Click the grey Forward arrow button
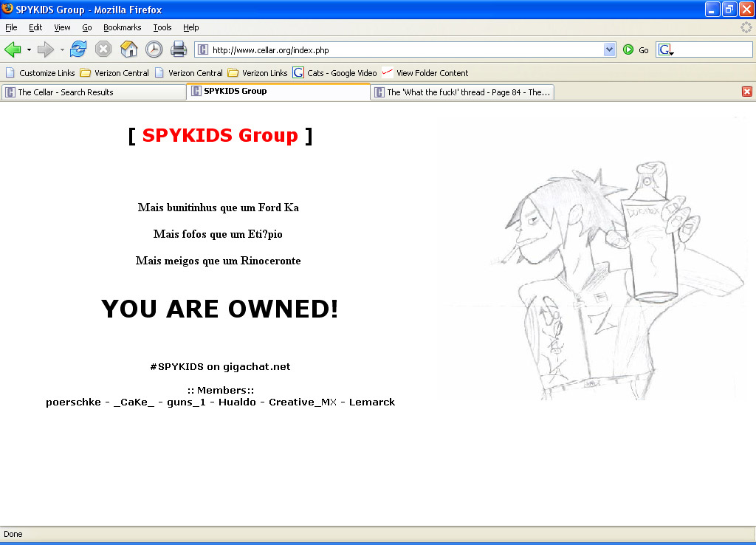The image size is (756, 545). [x=45, y=49]
